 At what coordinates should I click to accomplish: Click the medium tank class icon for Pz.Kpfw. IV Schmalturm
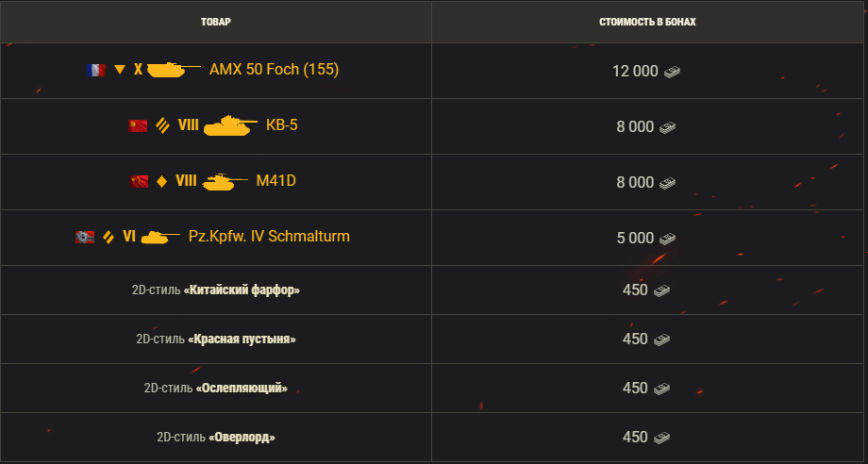[108, 238]
